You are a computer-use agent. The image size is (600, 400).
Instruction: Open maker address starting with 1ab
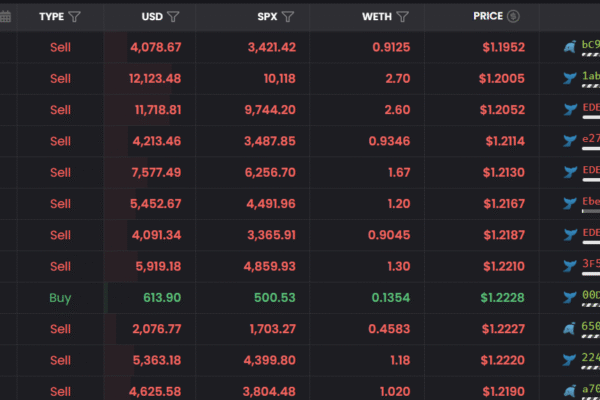pyautogui.click(x=591, y=77)
